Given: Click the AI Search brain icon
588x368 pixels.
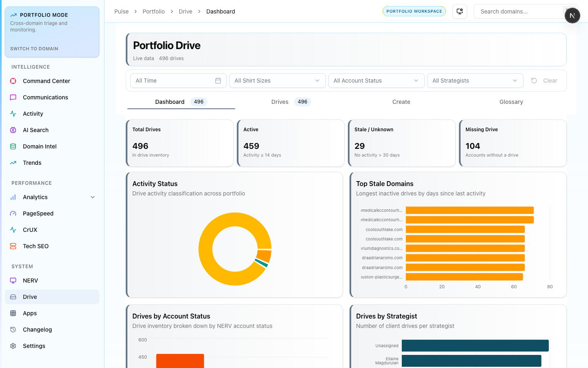Looking at the screenshot, I should (13, 130).
